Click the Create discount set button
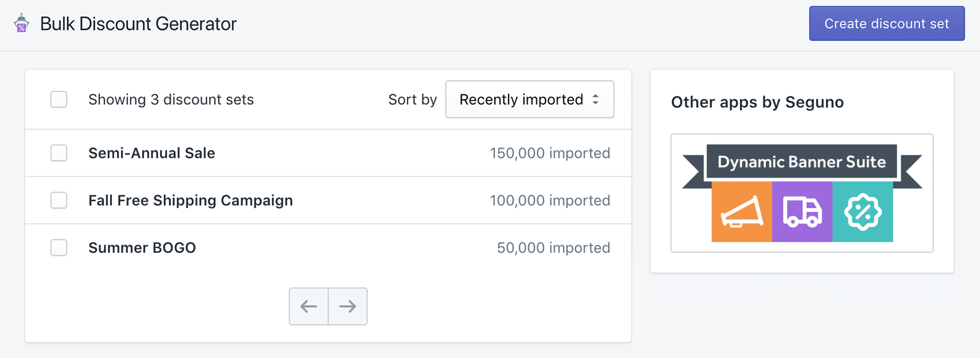Screen dimensions: 980x358 pyautogui.click(x=887, y=24)
